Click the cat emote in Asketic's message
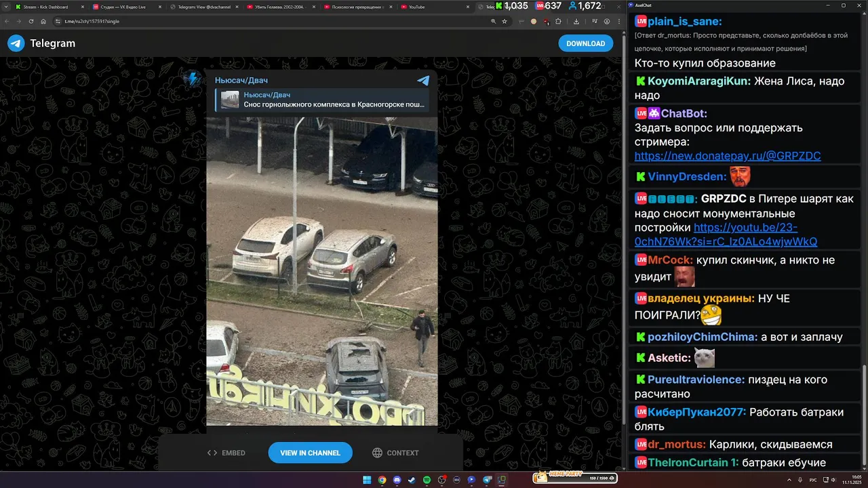The image size is (868, 488). pos(705,358)
